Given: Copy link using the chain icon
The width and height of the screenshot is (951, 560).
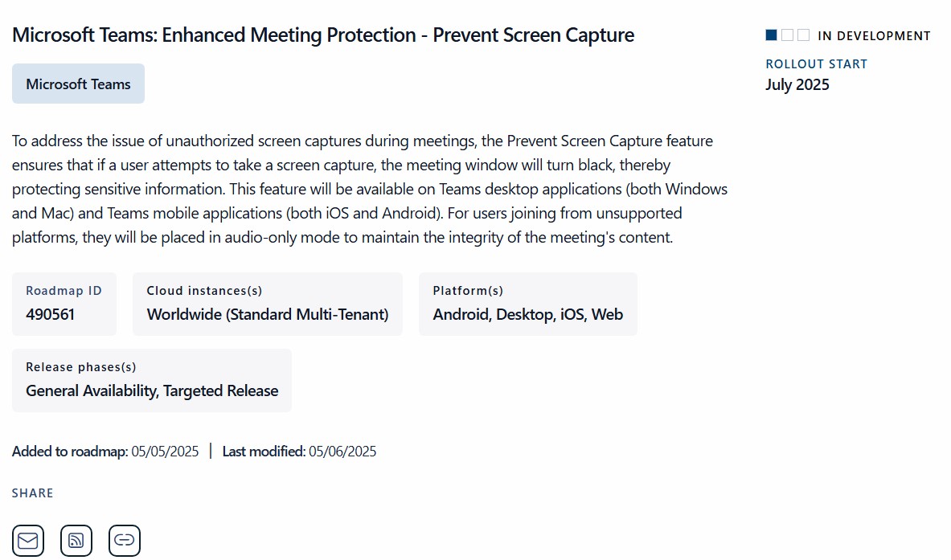Looking at the screenshot, I should point(125,540).
